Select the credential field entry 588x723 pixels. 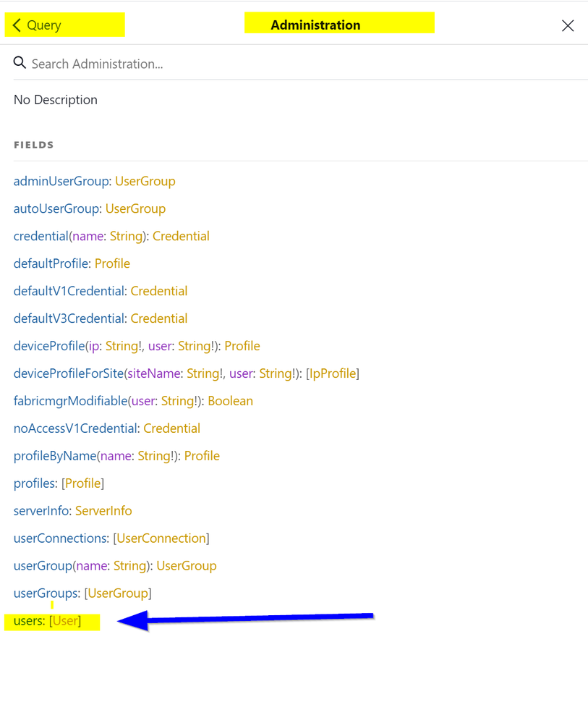click(41, 236)
